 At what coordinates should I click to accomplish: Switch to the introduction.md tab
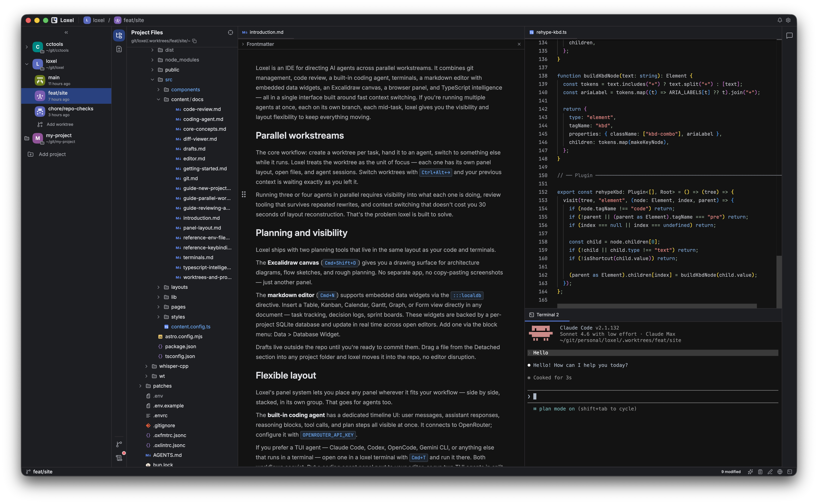click(x=266, y=32)
